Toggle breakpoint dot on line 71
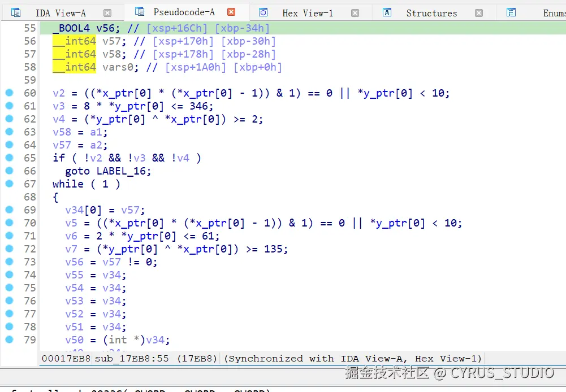566x392 pixels. (10, 236)
